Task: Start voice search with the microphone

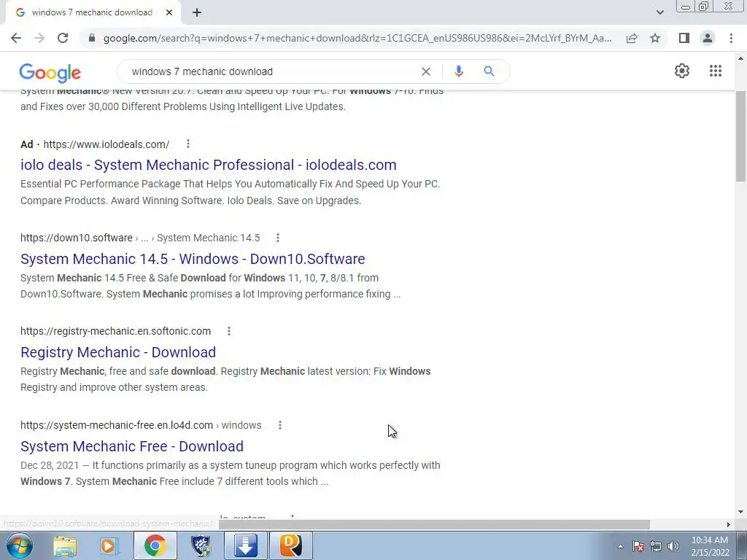Action: pyautogui.click(x=458, y=71)
